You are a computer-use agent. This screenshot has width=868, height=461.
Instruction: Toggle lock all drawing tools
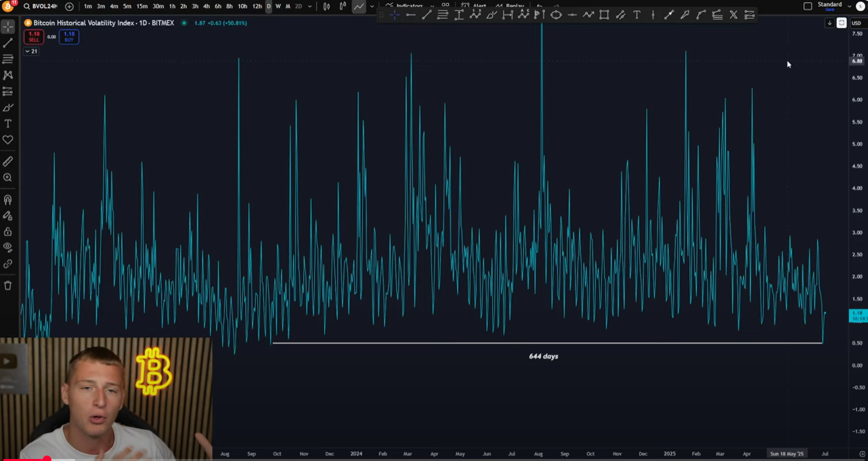[x=8, y=232]
